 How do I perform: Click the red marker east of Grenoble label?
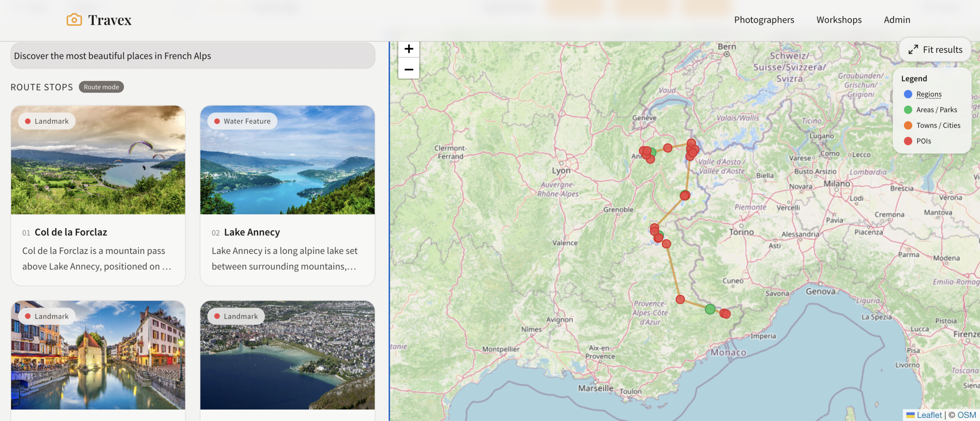point(684,195)
